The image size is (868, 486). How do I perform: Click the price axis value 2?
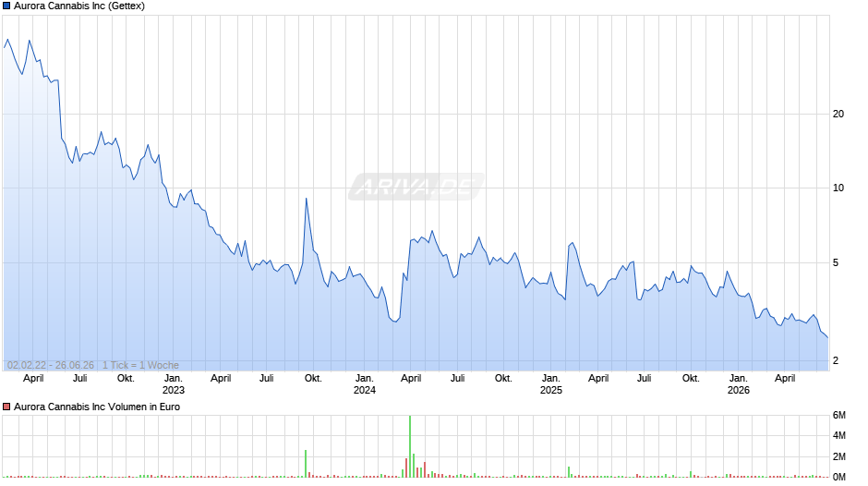(x=836, y=360)
